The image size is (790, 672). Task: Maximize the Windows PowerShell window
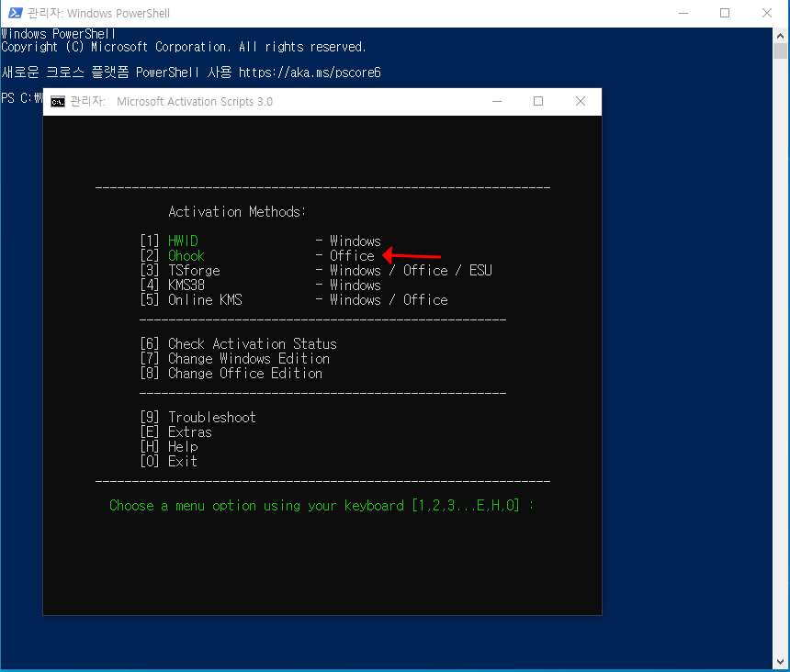pos(725,13)
